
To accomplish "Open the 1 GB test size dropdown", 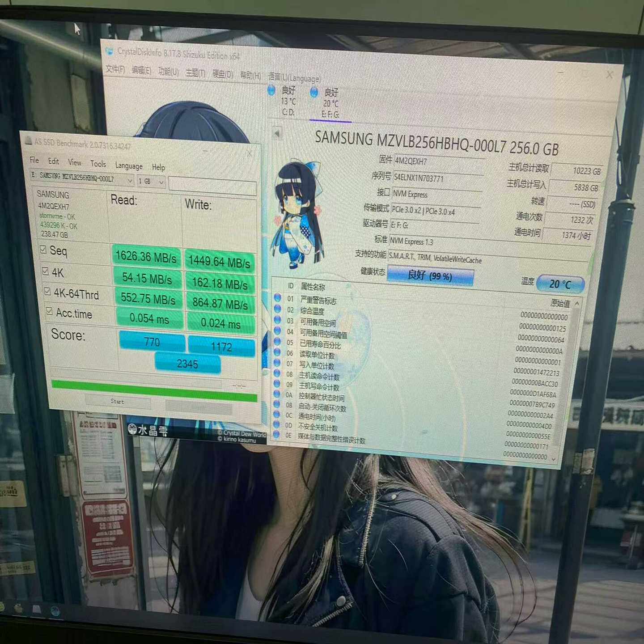I will (151, 182).
